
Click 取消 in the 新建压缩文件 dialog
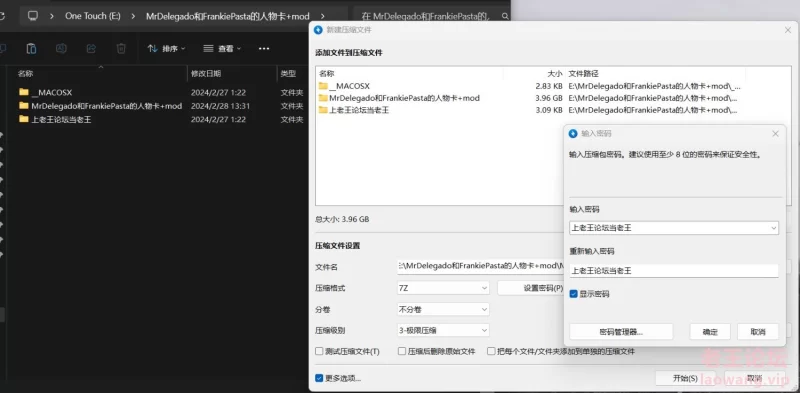tap(755, 378)
